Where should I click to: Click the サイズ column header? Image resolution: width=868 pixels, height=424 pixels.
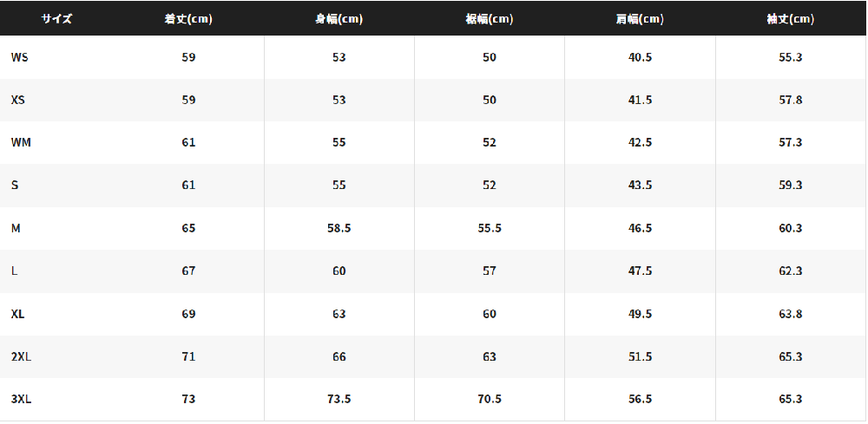click(56, 19)
